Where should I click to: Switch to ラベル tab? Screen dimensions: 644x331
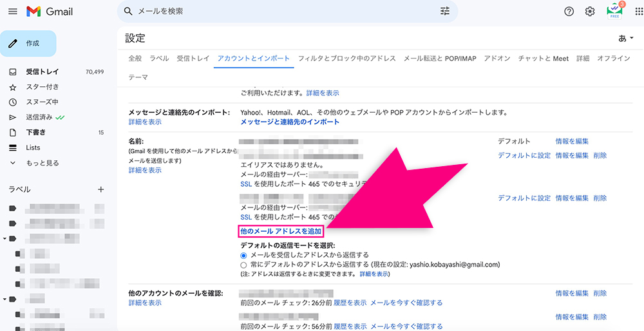click(x=159, y=59)
